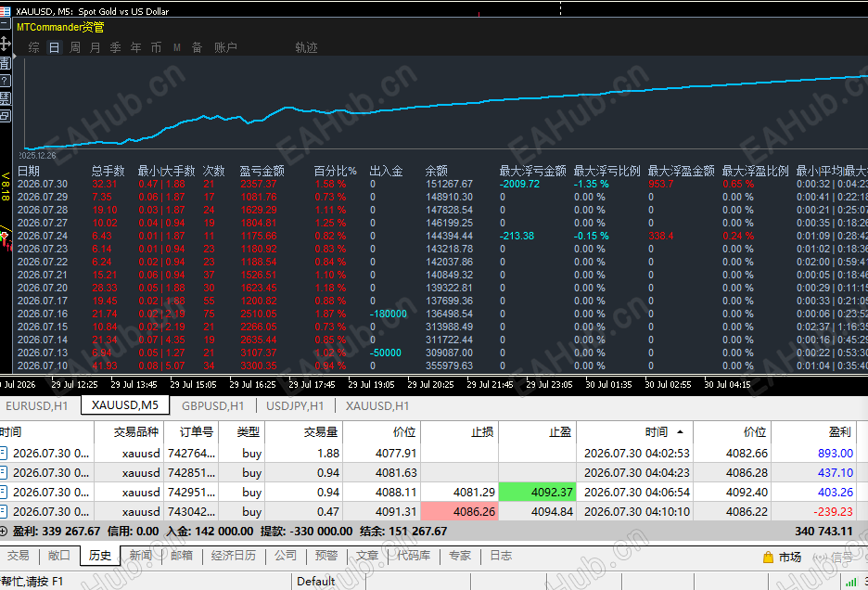Click the move-panel cross arrows icon
The height and width of the screenshot is (590, 868).
(x=5, y=44)
